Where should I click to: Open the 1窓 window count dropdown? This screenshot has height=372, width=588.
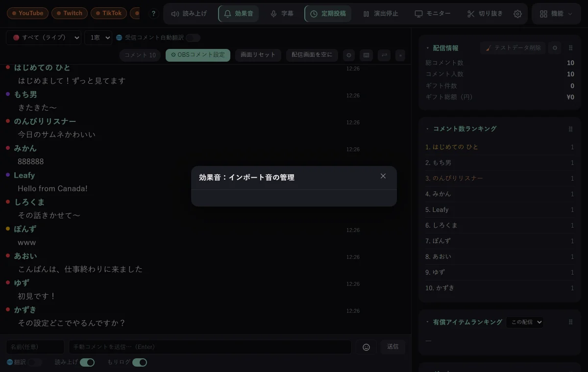98,38
